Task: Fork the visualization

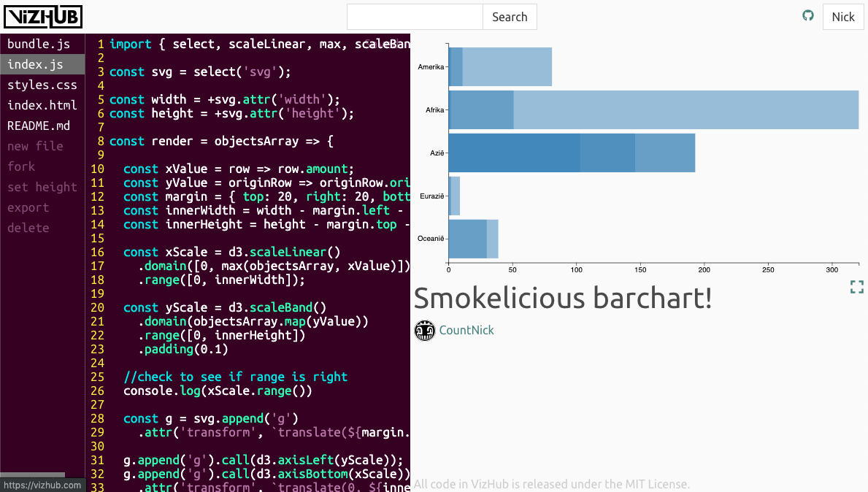Action: pyautogui.click(x=21, y=166)
